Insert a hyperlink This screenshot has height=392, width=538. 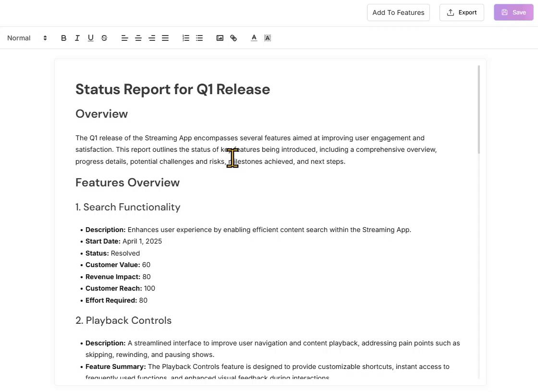coord(233,38)
